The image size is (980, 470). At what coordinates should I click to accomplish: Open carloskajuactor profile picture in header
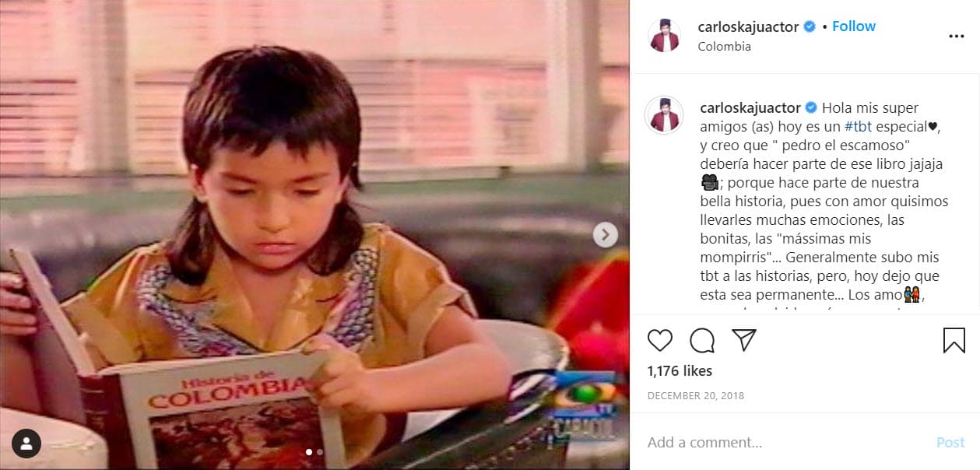(664, 36)
